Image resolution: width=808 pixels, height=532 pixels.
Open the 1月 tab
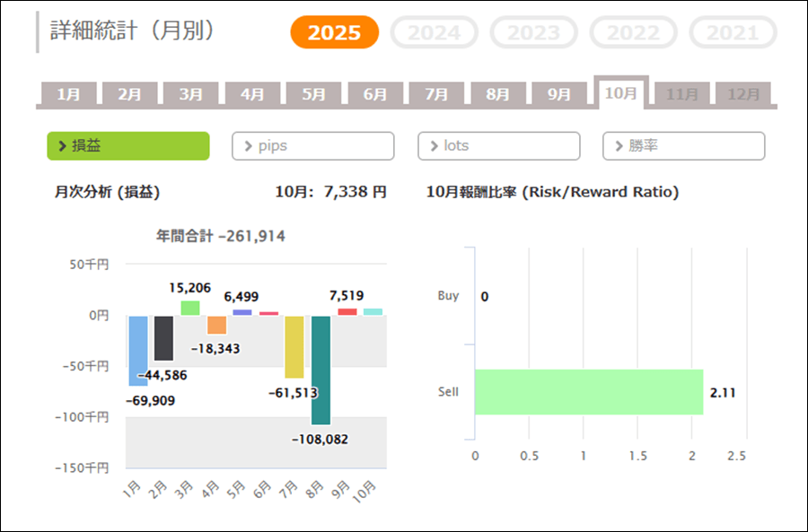point(68,94)
